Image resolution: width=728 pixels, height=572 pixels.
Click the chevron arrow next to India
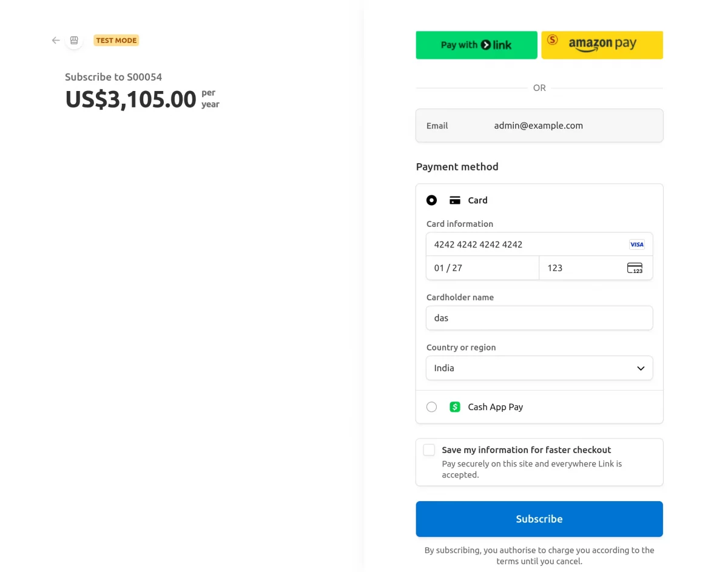641,368
